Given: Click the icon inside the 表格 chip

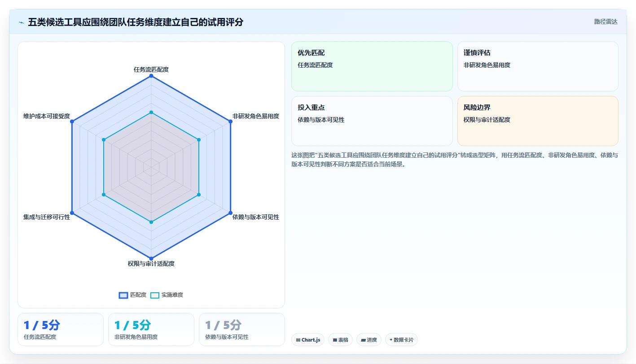Looking at the screenshot, I should click(x=335, y=340).
